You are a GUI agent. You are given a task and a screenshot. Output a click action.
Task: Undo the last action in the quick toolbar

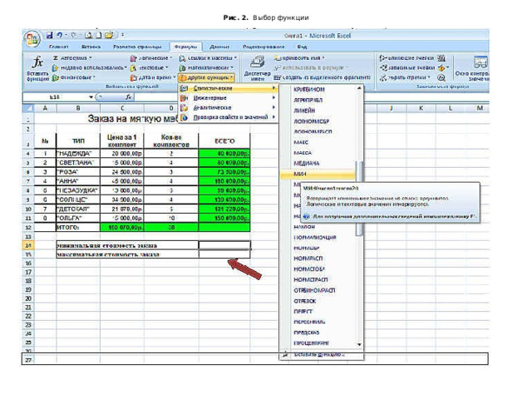(x=60, y=35)
